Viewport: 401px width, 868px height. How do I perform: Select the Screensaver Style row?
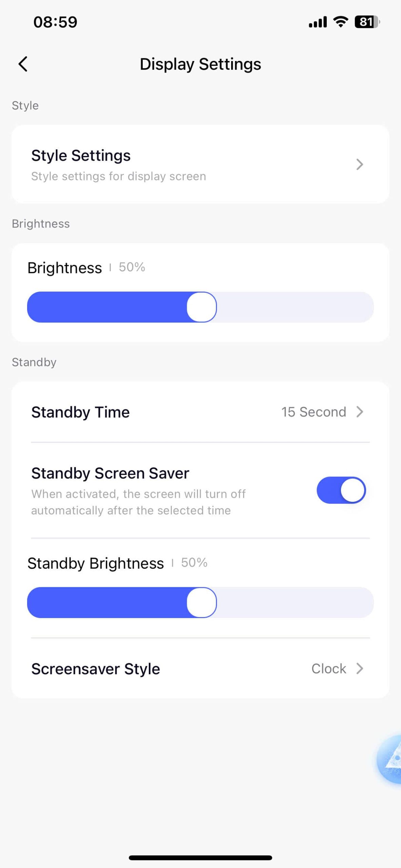click(96, 669)
